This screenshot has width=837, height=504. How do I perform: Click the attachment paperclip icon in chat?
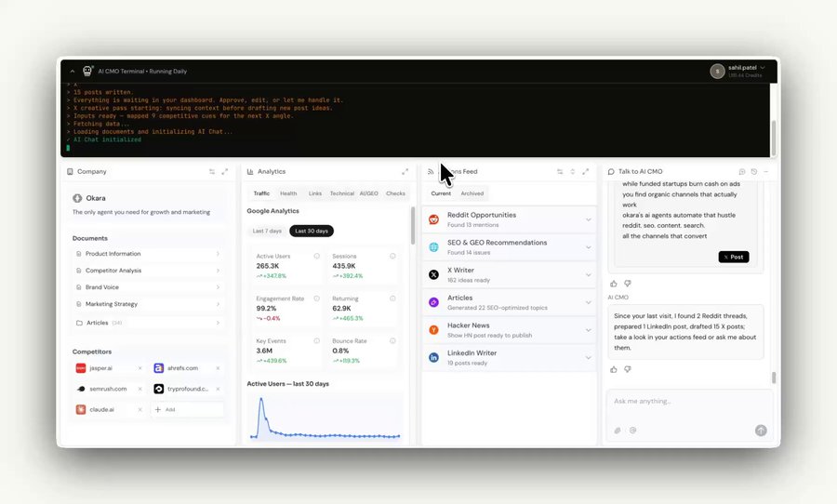[618, 431]
